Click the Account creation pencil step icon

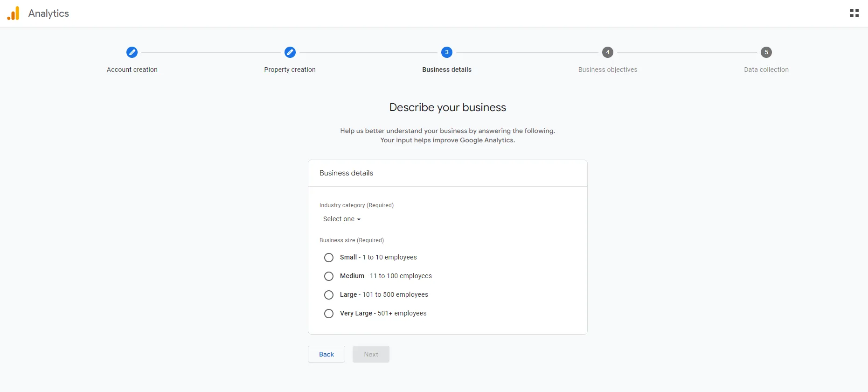tap(132, 52)
